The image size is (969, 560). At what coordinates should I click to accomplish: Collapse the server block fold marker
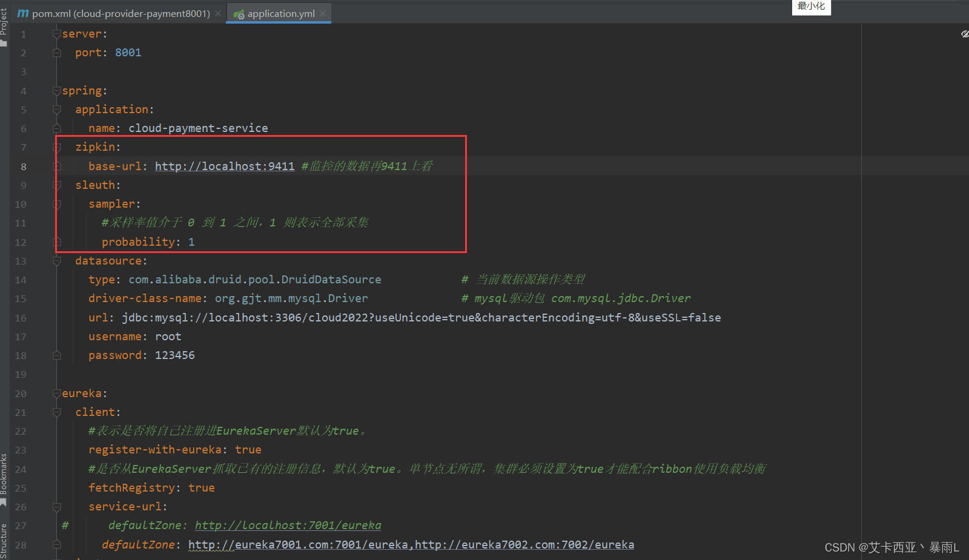56,34
